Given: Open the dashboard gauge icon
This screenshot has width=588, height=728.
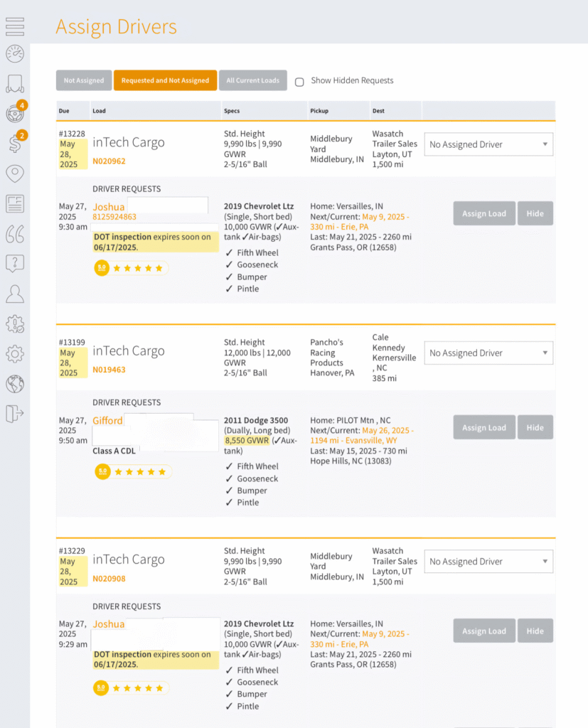Looking at the screenshot, I should click(15, 54).
